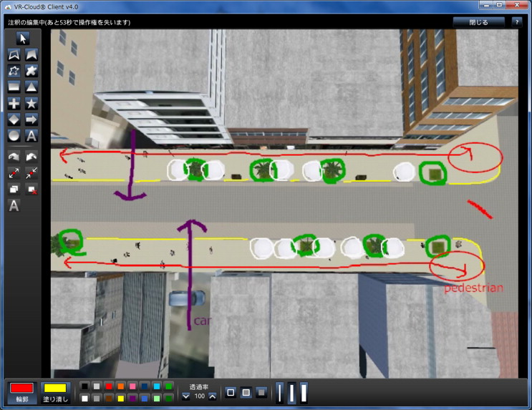532x410 pixels.
Task: Pick the diamond shape tool
Action: (x=14, y=119)
